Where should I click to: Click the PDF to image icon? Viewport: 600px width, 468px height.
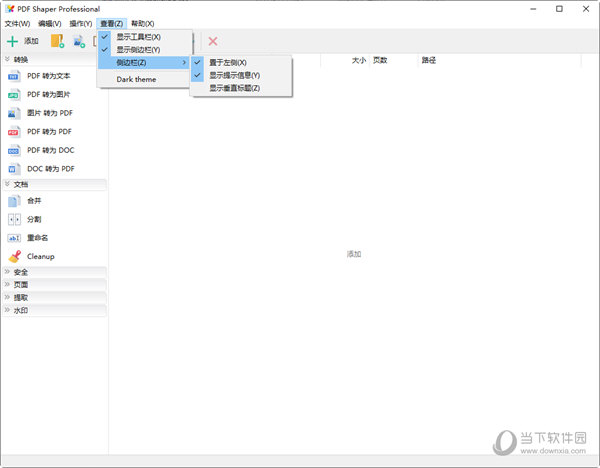tap(14, 95)
